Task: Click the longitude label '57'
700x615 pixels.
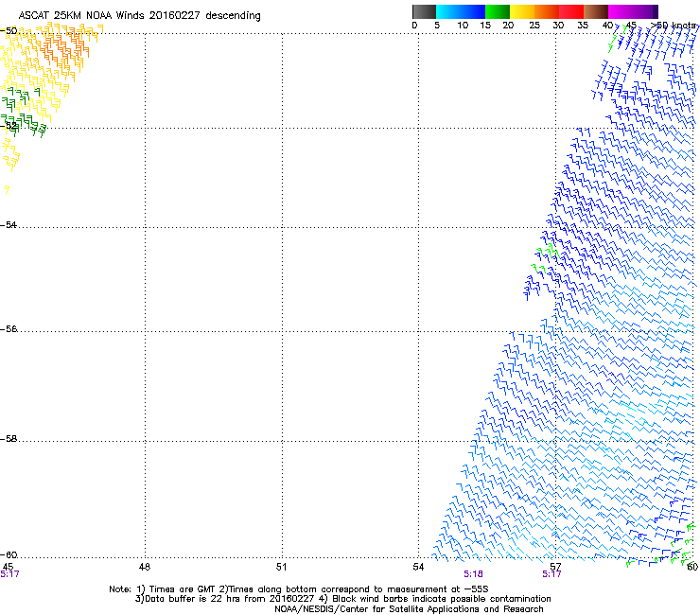Action: (x=555, y=567)
